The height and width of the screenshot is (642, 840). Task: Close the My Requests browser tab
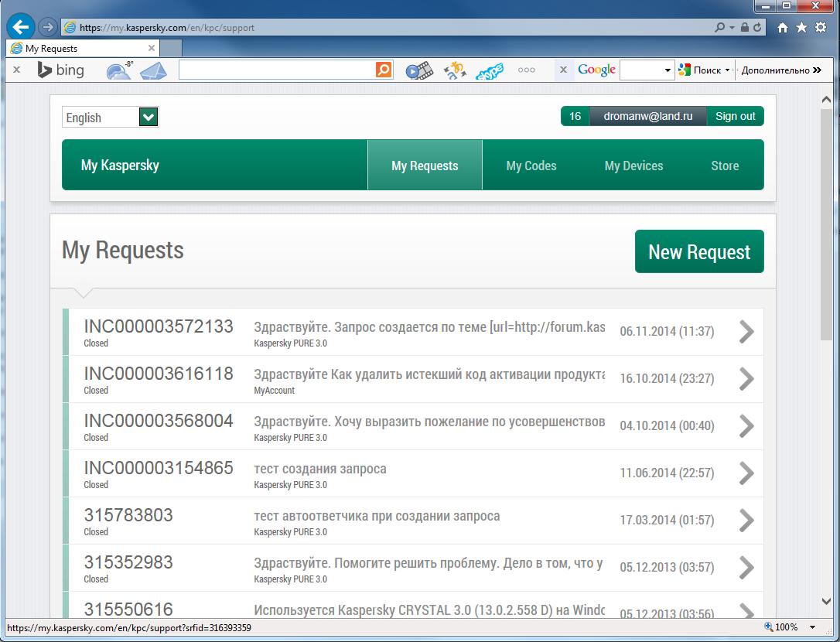(152, 48)
